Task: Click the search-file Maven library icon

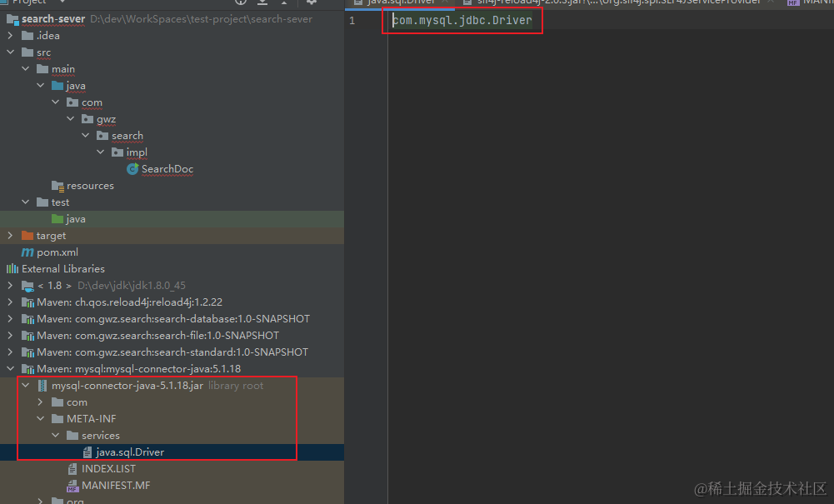Action: (27, 336)
